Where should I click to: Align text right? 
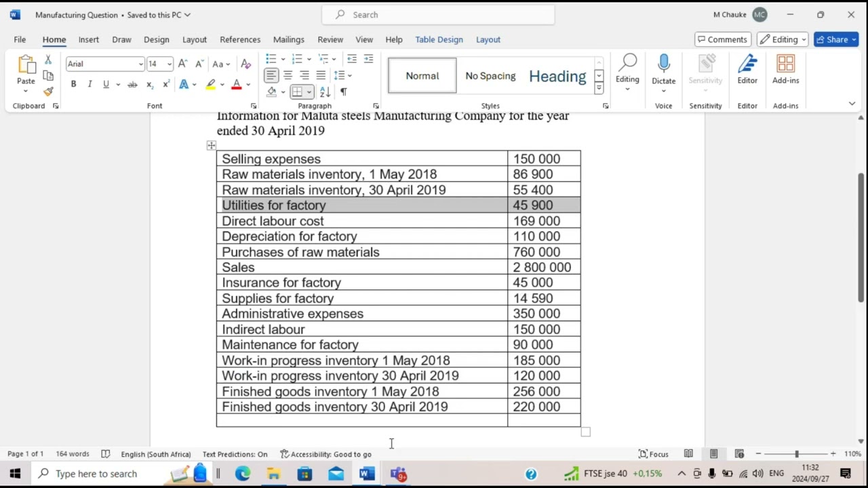304,75
